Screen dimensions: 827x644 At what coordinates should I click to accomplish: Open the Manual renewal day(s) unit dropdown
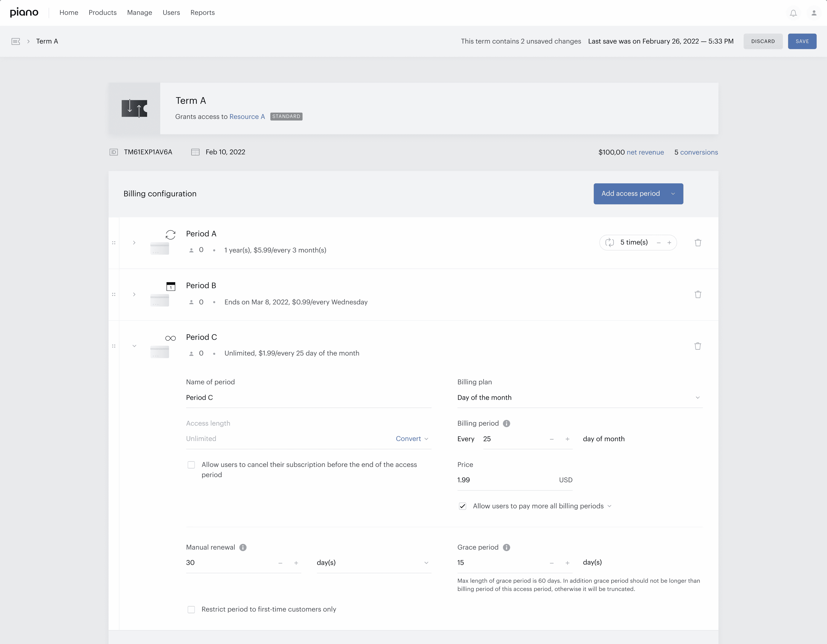coord(373,563)
